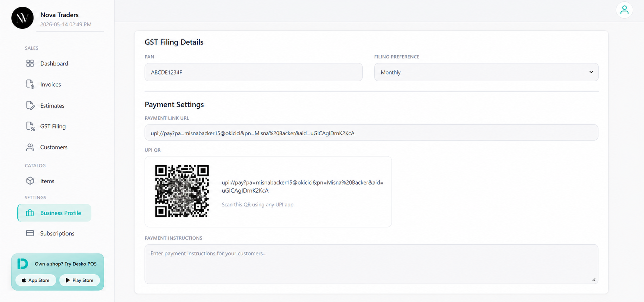Click the Estimates pencil-document icon
The height and width of the screenshot is (302, 644).
pyautogui.click(x=30, y=105)
